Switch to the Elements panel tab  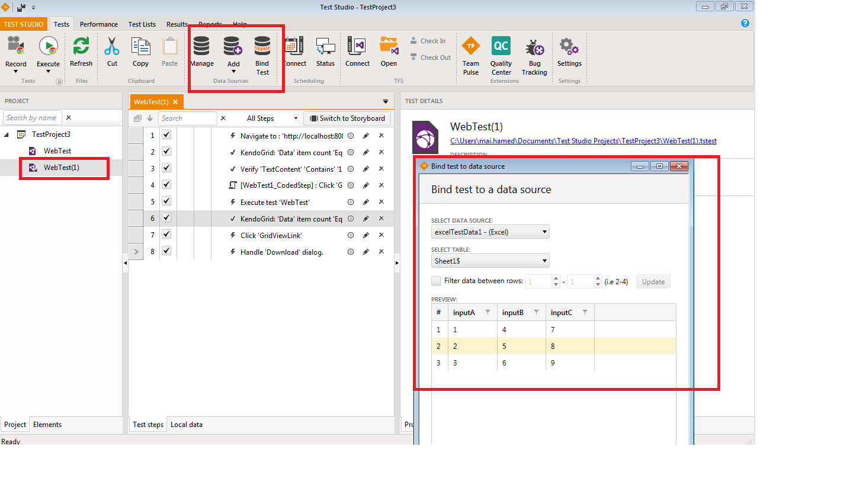(47, 425)
